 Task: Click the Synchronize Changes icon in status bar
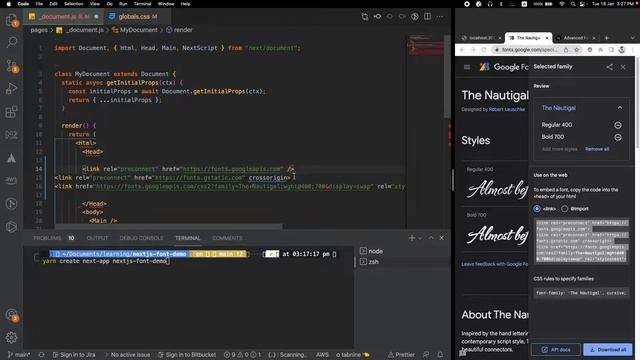(x=41, y=355)
